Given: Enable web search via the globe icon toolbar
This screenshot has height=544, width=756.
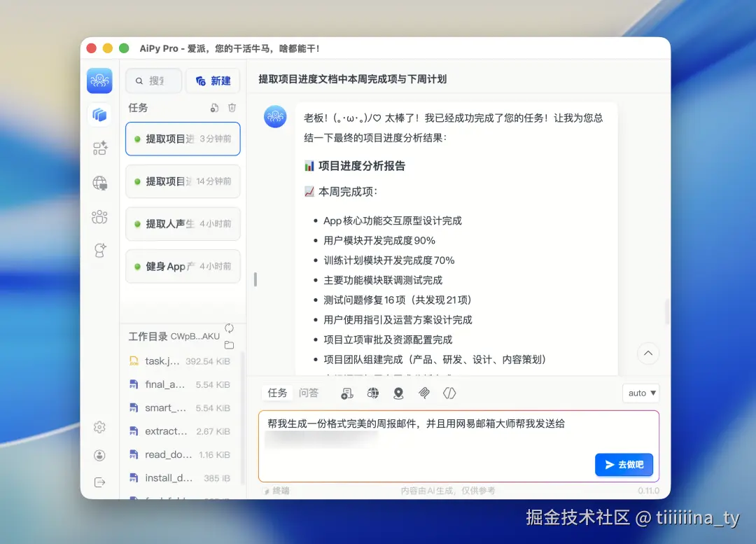Looking at the screenshot, I should [372, 393].
